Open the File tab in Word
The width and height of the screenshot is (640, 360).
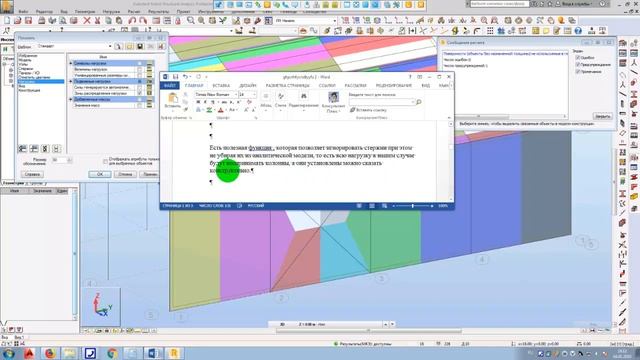click(x=170, y=86)
